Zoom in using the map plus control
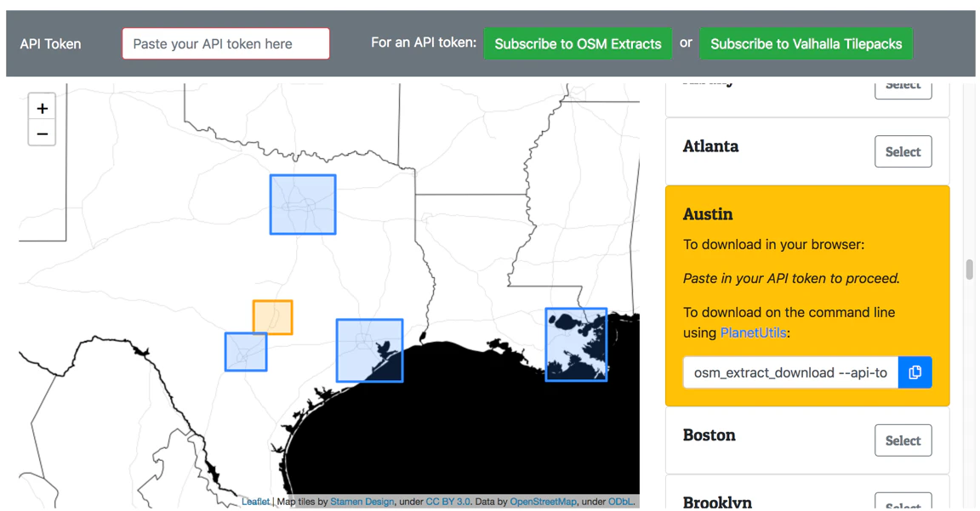This screenshot has width=980, height=511. [x=42, y=107]
